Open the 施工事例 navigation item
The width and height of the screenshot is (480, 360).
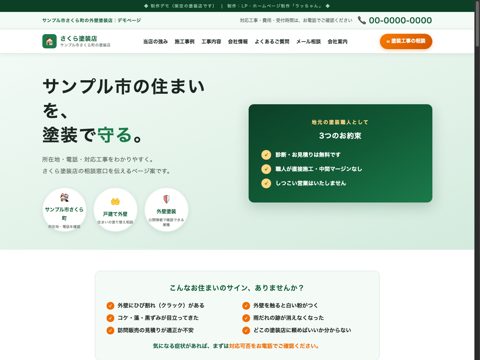(x=184, y=42)
